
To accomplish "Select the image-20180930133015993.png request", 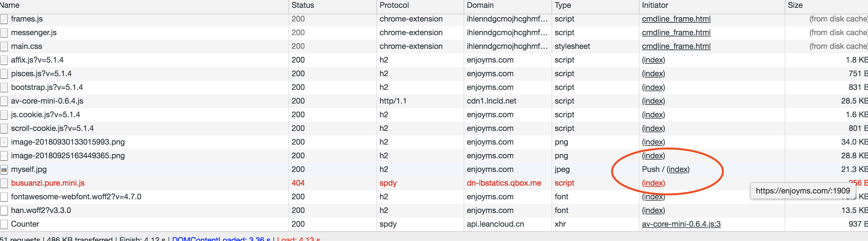I will tap(68, 142).
